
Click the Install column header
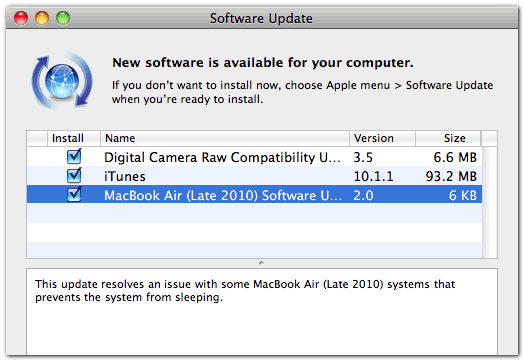[74, 138]
